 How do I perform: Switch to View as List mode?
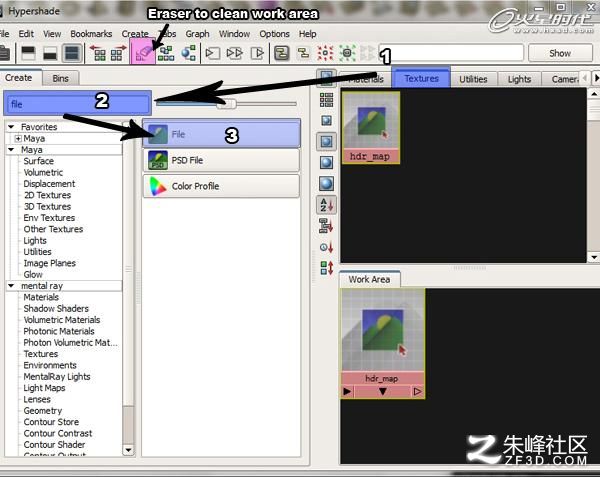[x=326, y=100]
